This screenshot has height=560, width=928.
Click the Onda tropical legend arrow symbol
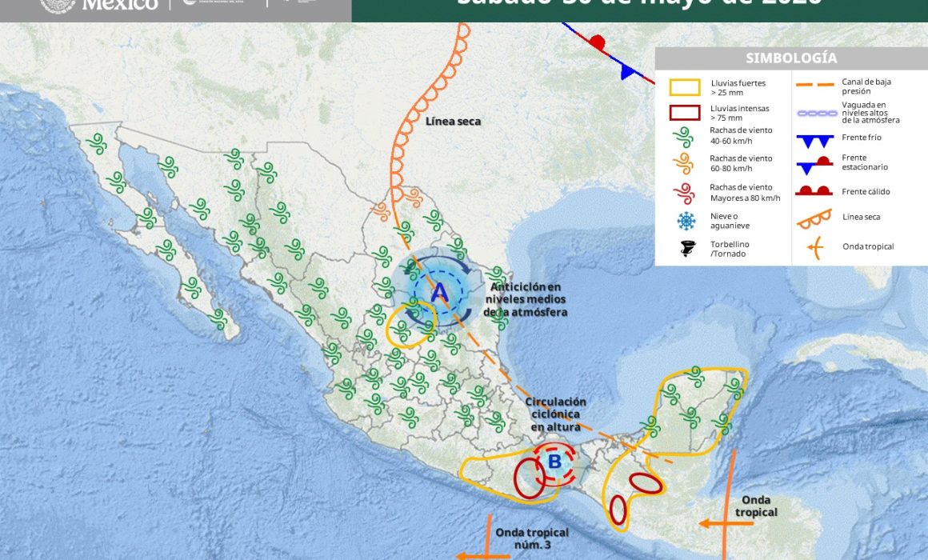(815, 248)
